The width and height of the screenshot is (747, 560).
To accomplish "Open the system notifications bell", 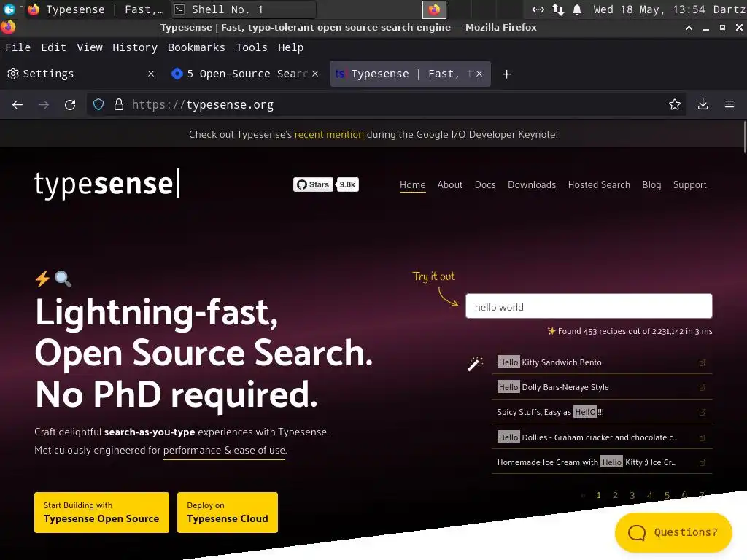I will coord(577,9).
